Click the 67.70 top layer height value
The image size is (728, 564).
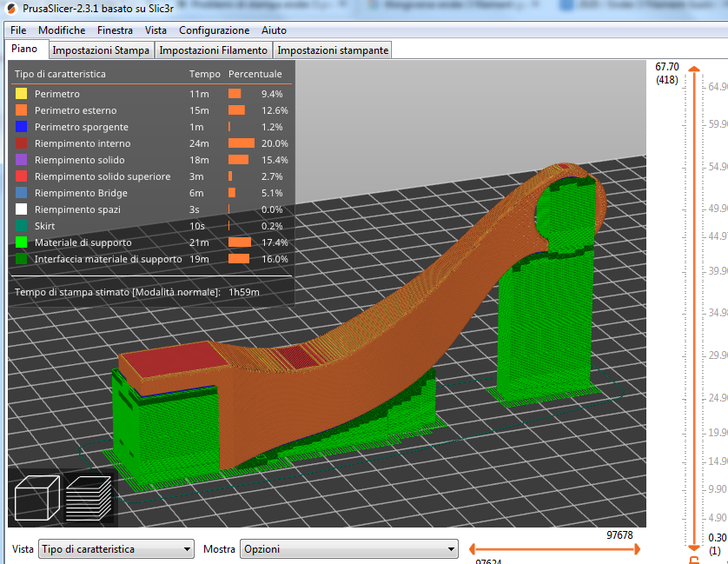pos(666,67)
